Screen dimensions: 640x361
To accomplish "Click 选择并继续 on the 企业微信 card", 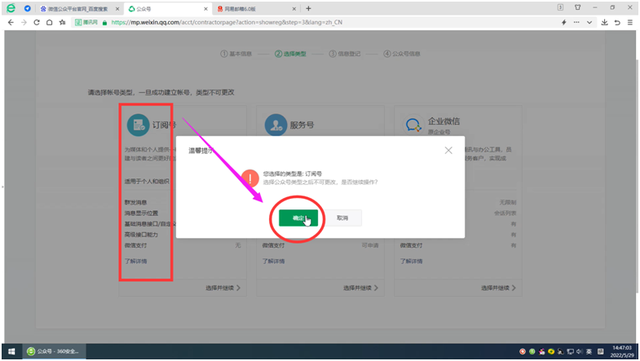I will click(x=498, y=288).
